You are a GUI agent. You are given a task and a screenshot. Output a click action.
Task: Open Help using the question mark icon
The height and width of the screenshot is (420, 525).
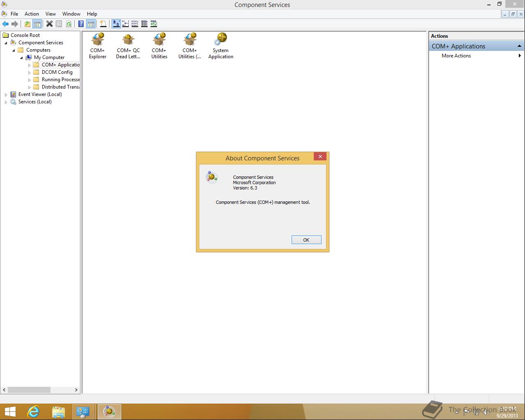[81, 24]
